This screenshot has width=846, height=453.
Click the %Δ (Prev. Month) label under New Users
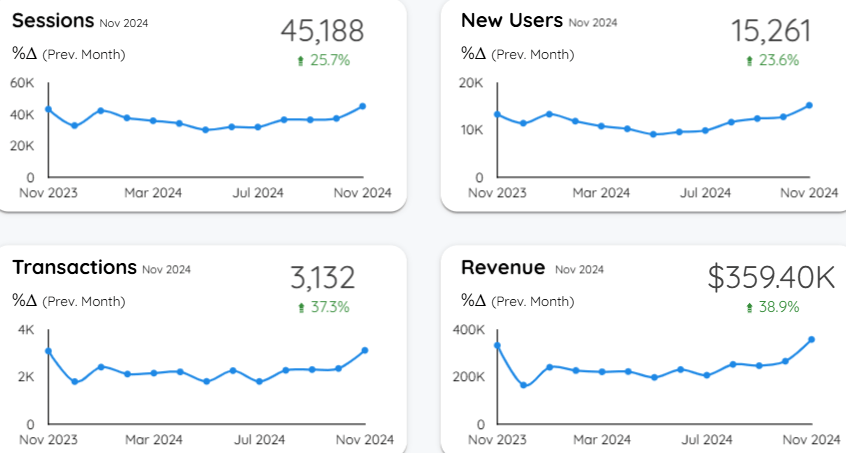coord(518,53)
